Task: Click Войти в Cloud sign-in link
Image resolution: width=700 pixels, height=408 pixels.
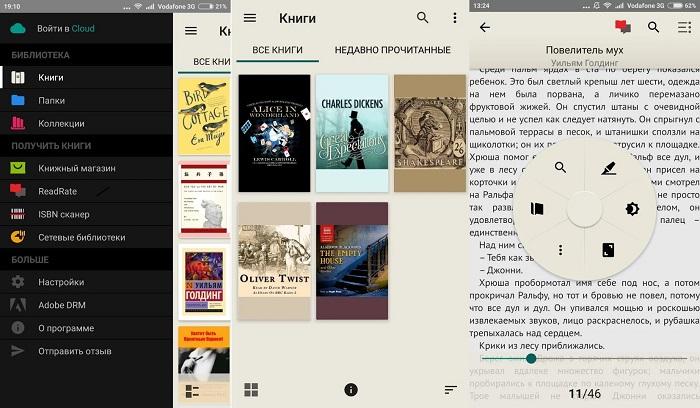Action: coord(66,28)
